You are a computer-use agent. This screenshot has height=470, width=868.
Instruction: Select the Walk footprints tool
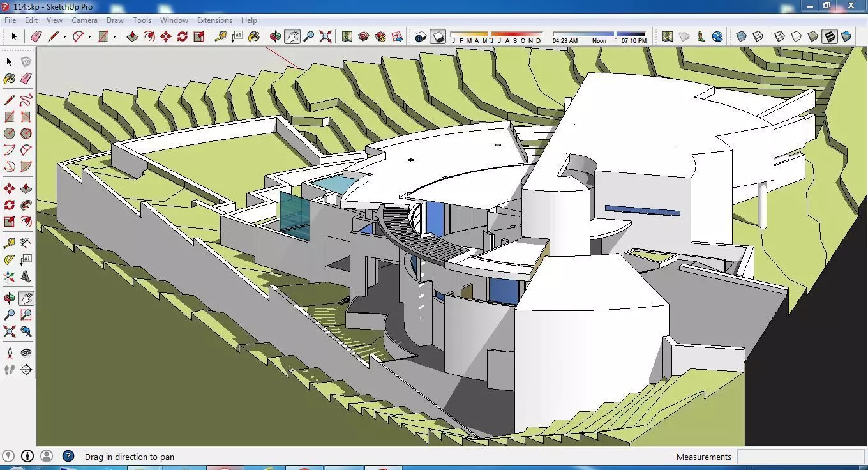tap(9, 369)
